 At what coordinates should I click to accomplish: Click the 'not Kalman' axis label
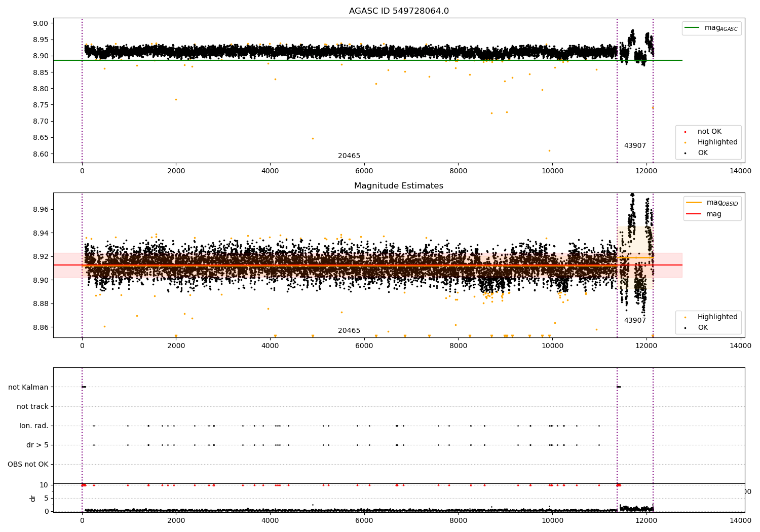pos(28,387)
